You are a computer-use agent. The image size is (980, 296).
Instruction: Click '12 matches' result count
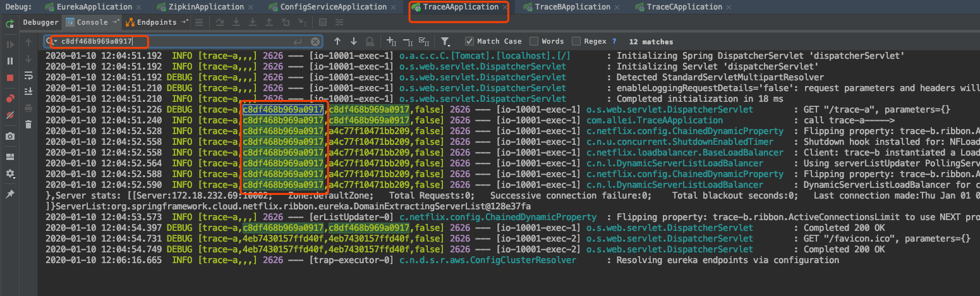(x=651, y=42)
